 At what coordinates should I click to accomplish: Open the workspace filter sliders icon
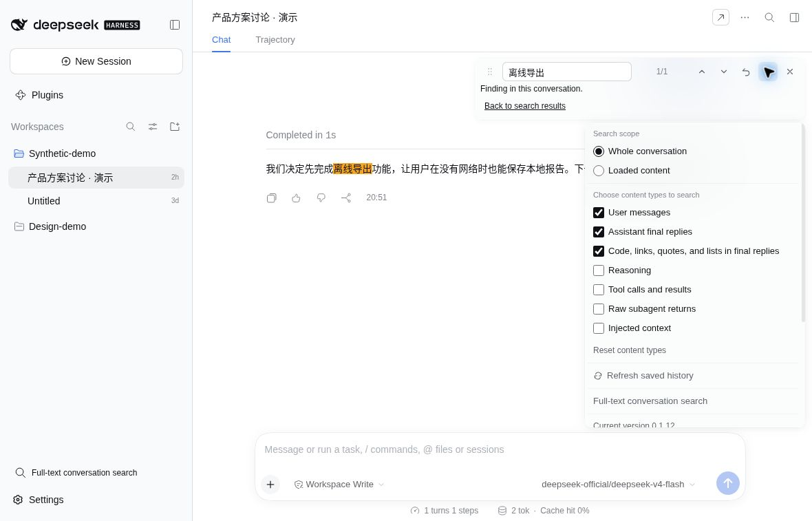point(153,127)
